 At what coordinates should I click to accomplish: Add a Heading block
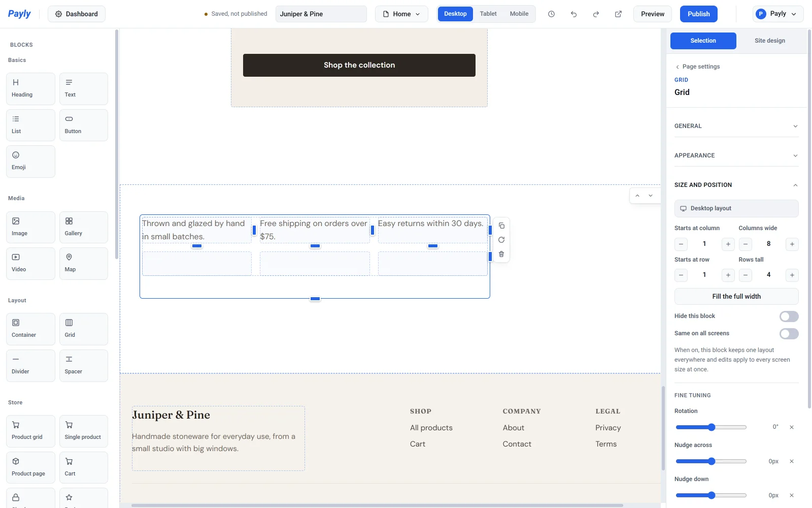pos(30,89)
